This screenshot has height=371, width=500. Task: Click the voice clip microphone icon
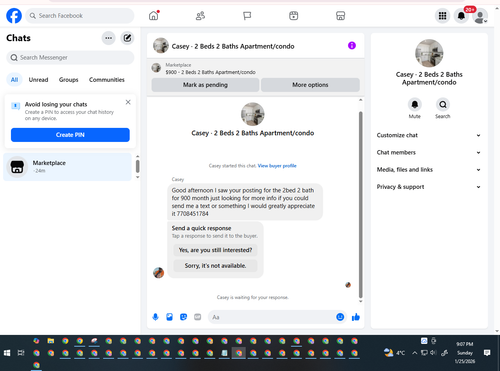point(155,317)
